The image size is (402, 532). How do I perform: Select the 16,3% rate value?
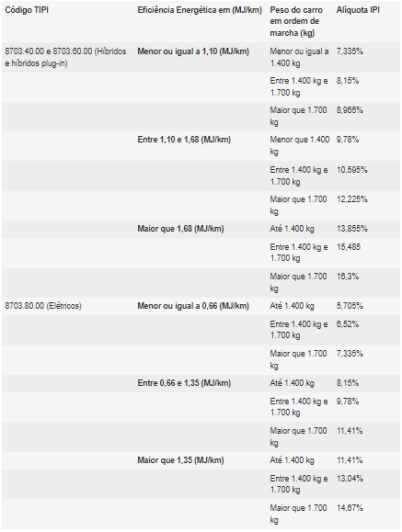(348, 277)
